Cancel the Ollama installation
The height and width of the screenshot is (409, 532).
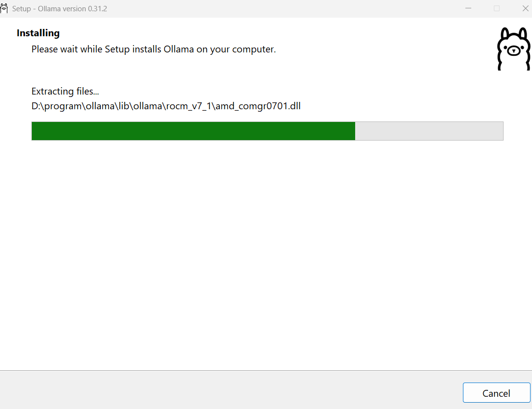pos(496,393)
